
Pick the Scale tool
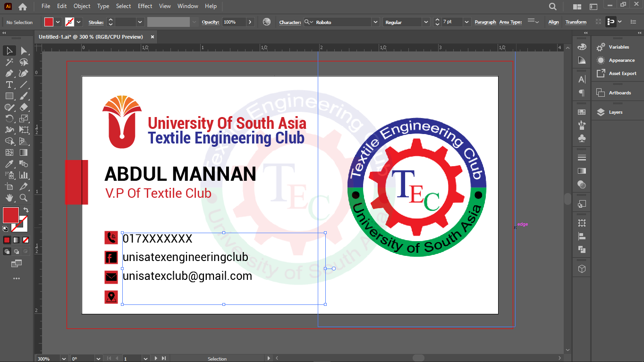click(24, 118)
